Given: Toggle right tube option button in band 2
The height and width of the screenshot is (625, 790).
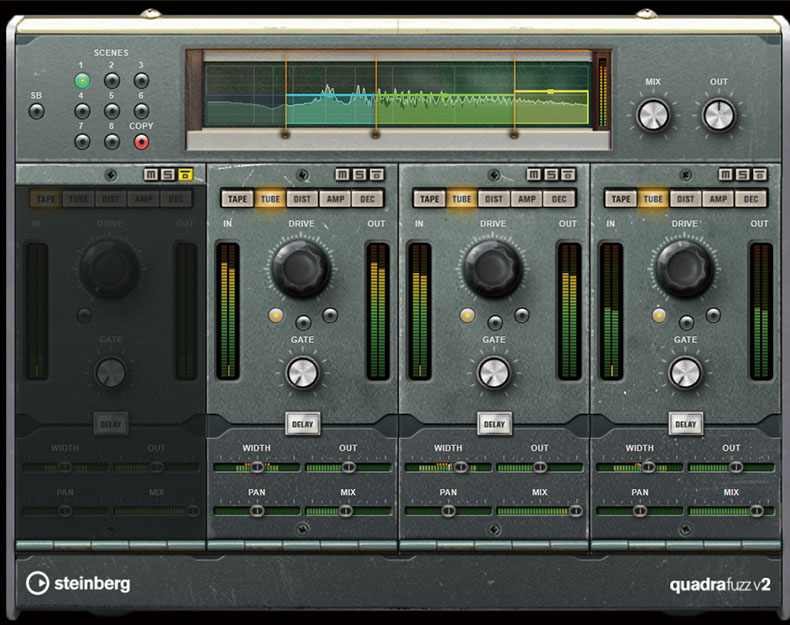Looking at the screenshot, I should [x=330, y=315].
